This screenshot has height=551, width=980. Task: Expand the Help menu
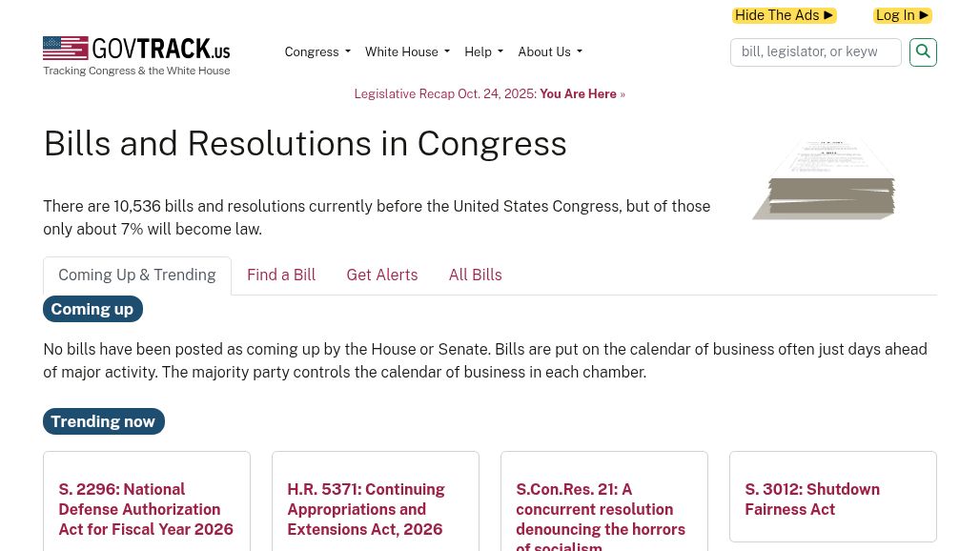point(483,51)
